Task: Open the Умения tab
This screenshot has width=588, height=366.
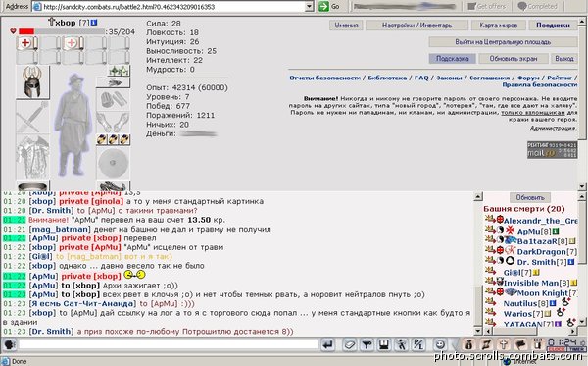Action: tap(346, 26)
